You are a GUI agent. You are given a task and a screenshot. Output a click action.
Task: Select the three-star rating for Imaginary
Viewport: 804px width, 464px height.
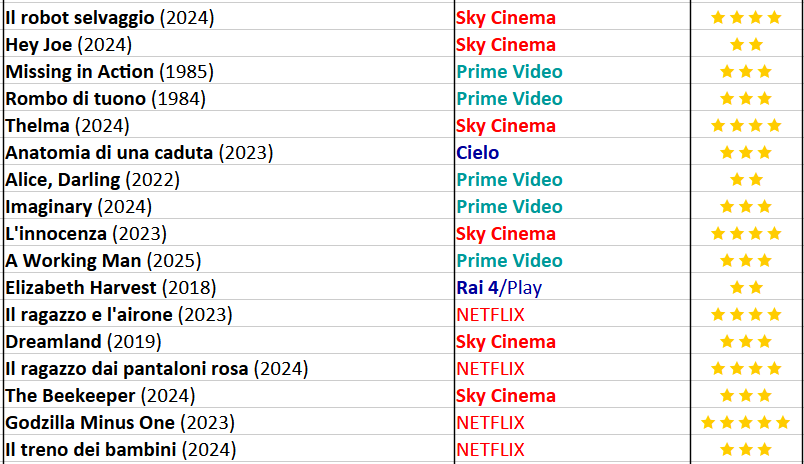pos(746,206)
